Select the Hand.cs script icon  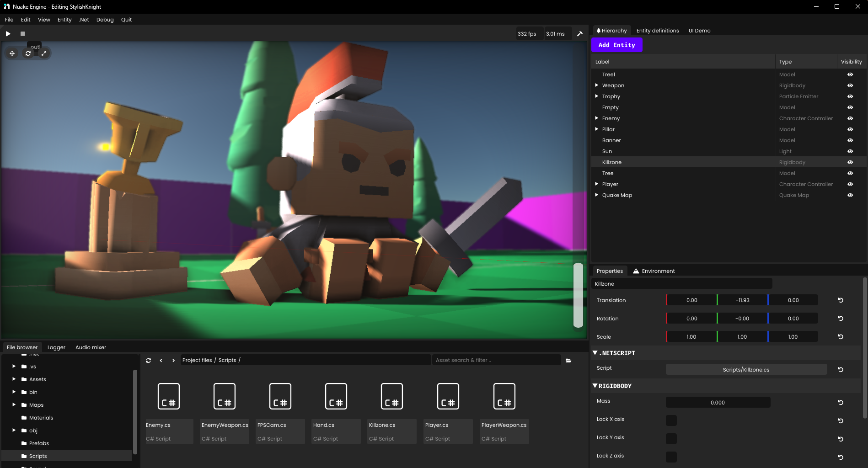click(x=336, y=396)
